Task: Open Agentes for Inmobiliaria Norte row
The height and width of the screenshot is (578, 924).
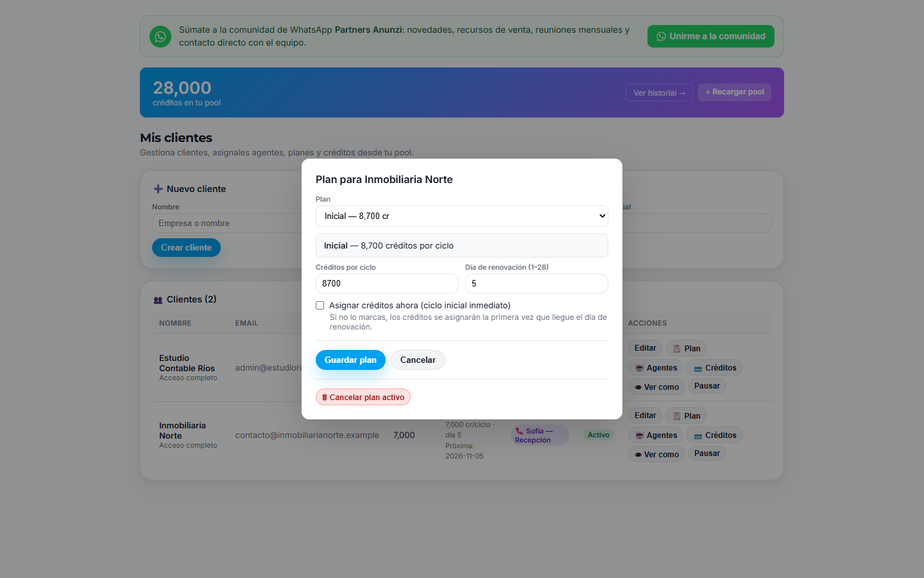Action: pos(656,435)
